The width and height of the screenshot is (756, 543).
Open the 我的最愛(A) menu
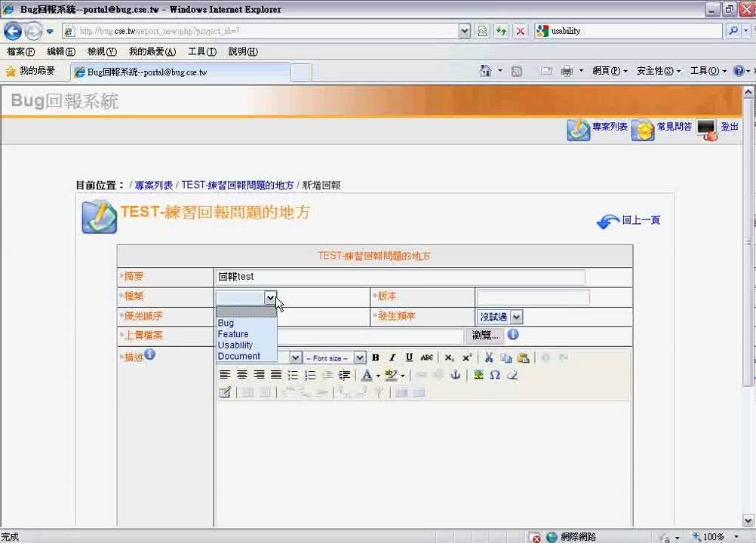click(152, 51)
